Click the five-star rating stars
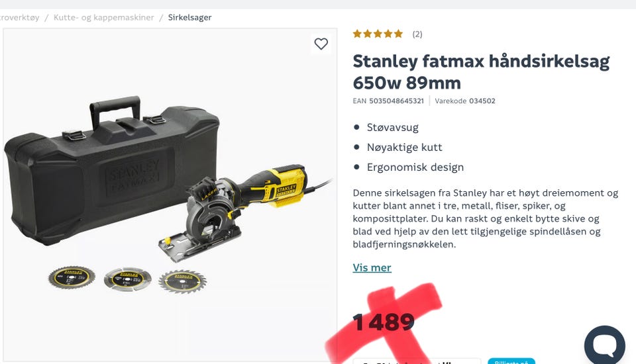The height and width of the screenshot is (364, 636). (x=378, y=34)
